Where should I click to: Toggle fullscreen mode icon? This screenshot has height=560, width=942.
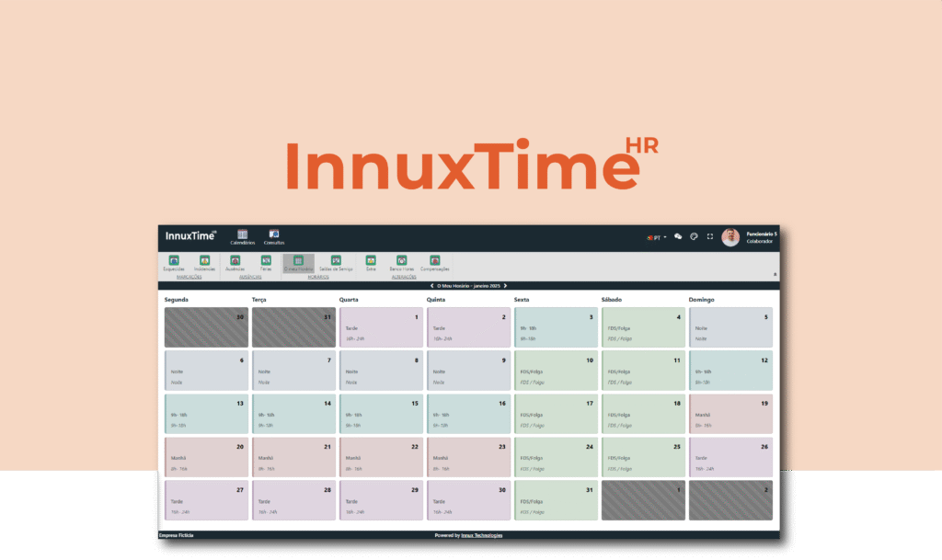(x=710, y=237)
